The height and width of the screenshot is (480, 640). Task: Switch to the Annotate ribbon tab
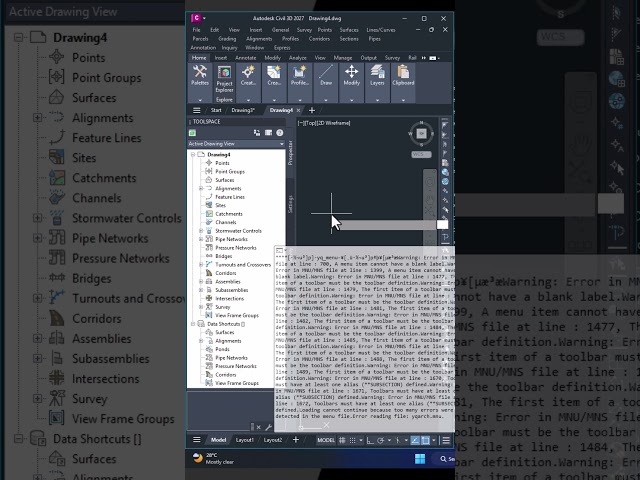(x=245, y=58)
